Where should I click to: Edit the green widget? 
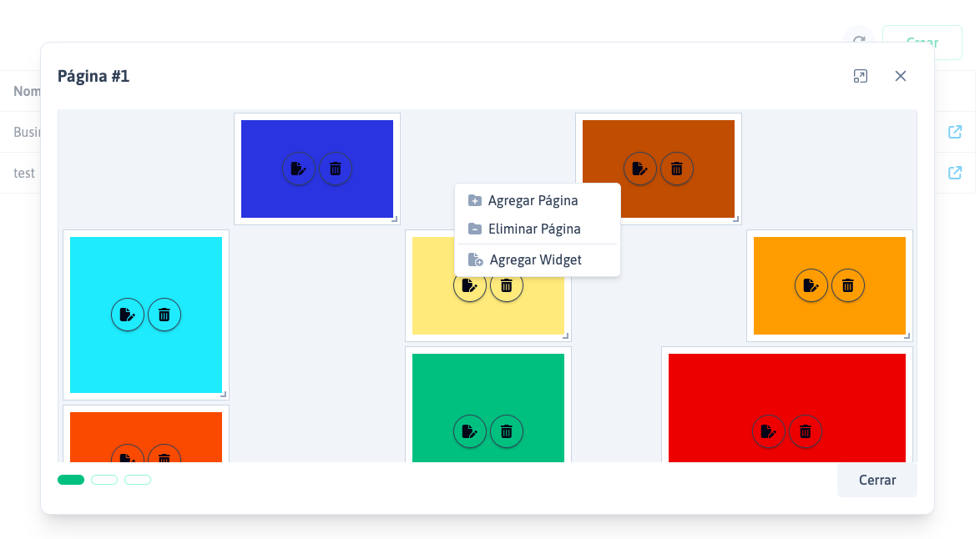click(x=470, y=431)
